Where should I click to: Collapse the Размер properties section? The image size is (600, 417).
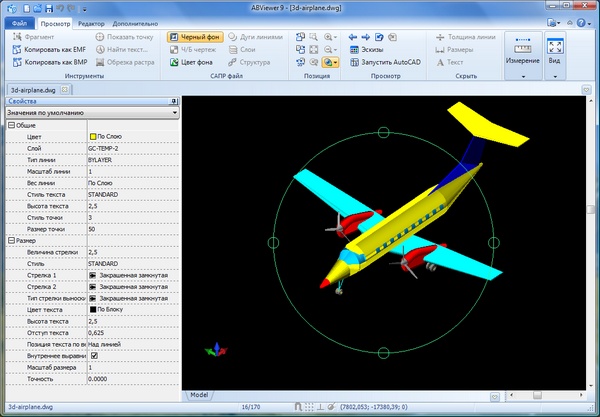pyautogui.click(x=10, y=240)
